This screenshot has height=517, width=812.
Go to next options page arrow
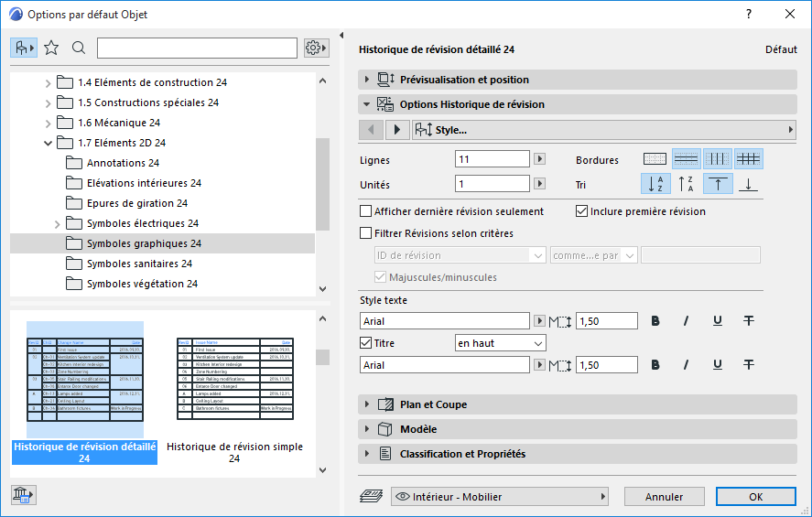click(x=397, y=129)
